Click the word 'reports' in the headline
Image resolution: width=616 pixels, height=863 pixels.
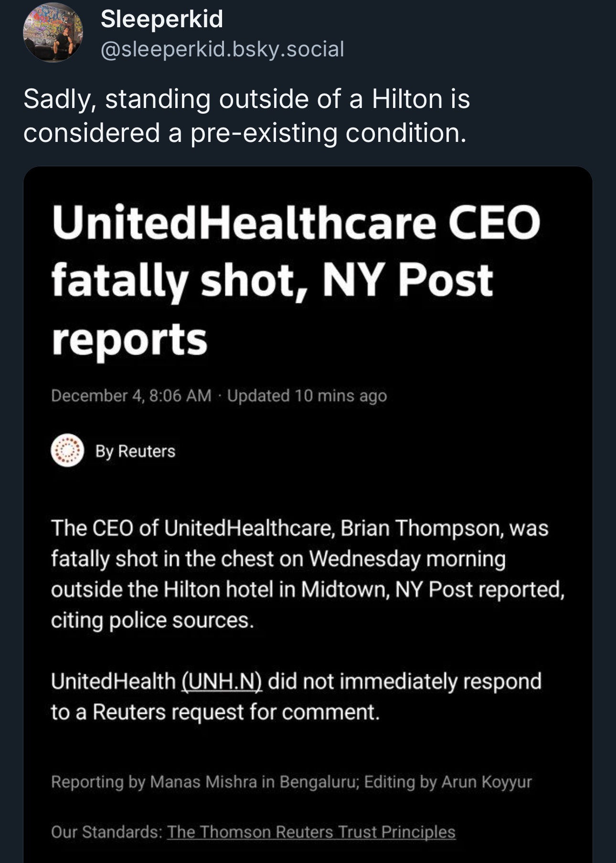(x=129, y=339)
